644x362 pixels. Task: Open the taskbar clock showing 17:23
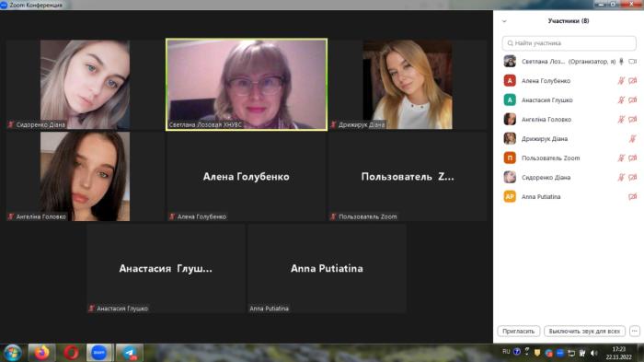(618, 353)
